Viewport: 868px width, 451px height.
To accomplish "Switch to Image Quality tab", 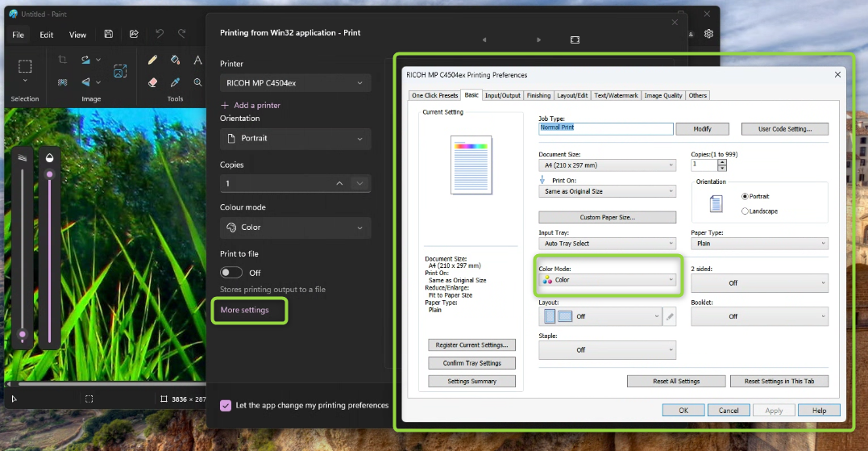I will (663, 95).
